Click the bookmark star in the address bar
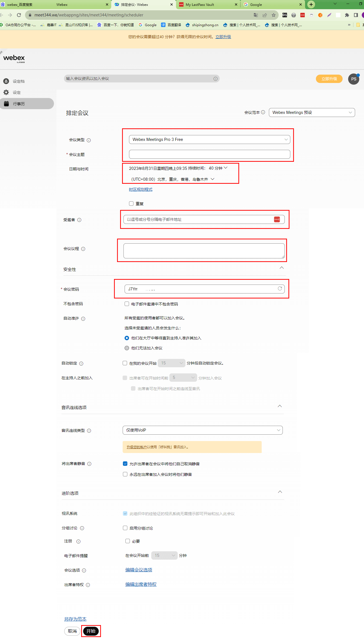364x639 pixels. [274, 15]
